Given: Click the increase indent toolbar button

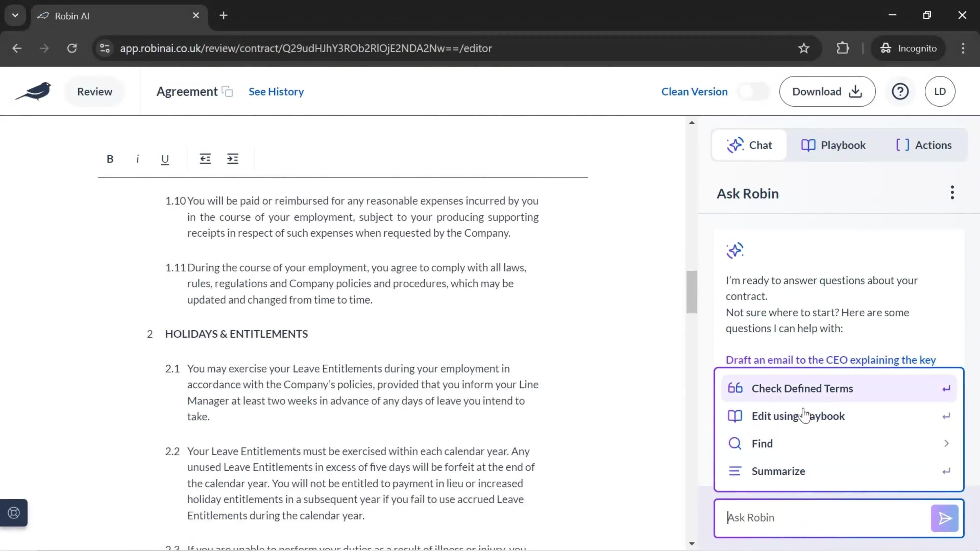Looking at the screenshot, I should (233, 159).
